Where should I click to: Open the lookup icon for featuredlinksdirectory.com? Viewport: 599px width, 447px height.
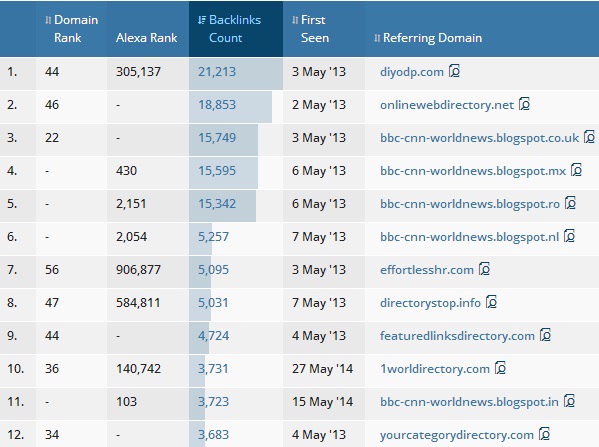tap(546, 335)
